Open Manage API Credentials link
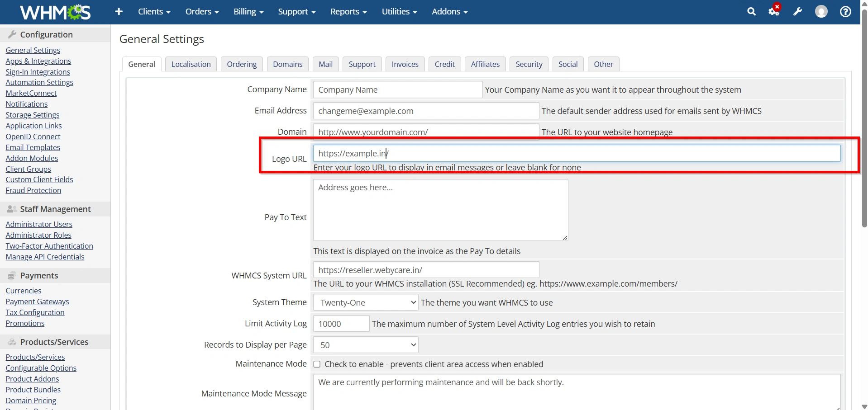The width and height of the screenshot is (868, 410). [x=45, y=257]
